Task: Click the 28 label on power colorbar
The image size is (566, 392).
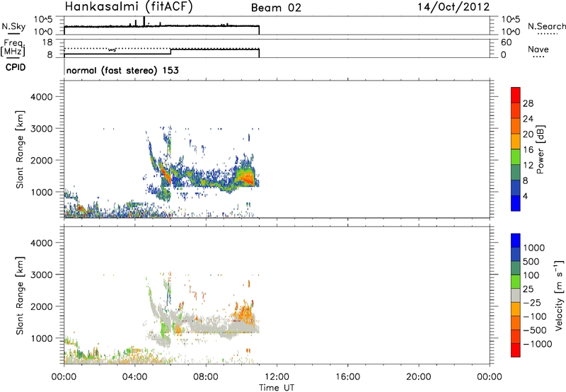Action: (x=528, y=103)
